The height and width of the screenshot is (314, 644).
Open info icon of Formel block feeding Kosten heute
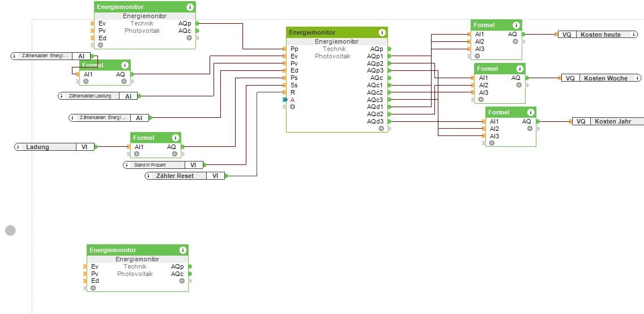(516, 25)
